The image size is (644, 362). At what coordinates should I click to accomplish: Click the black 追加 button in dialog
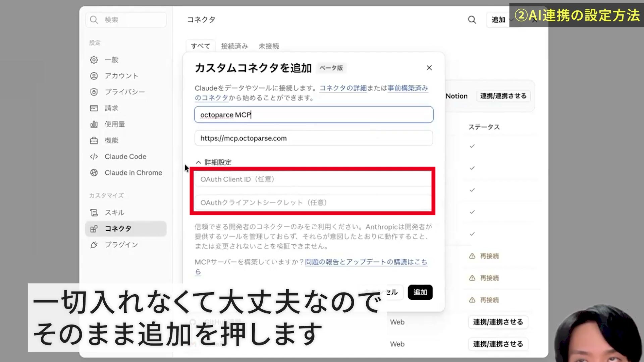click(x=420, y=292)
